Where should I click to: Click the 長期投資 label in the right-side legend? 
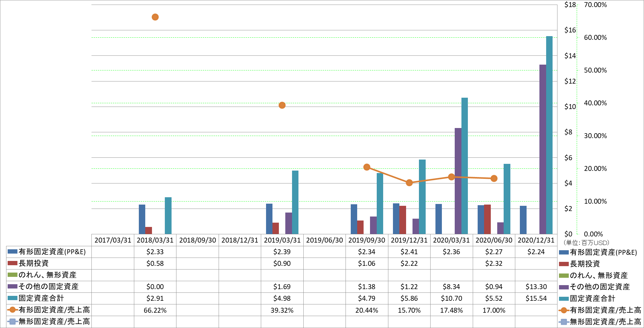coord(585,264)
